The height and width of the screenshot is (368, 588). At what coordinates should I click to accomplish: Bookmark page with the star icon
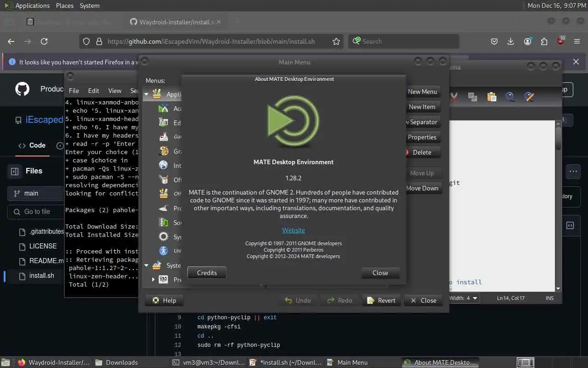(336, 41)
